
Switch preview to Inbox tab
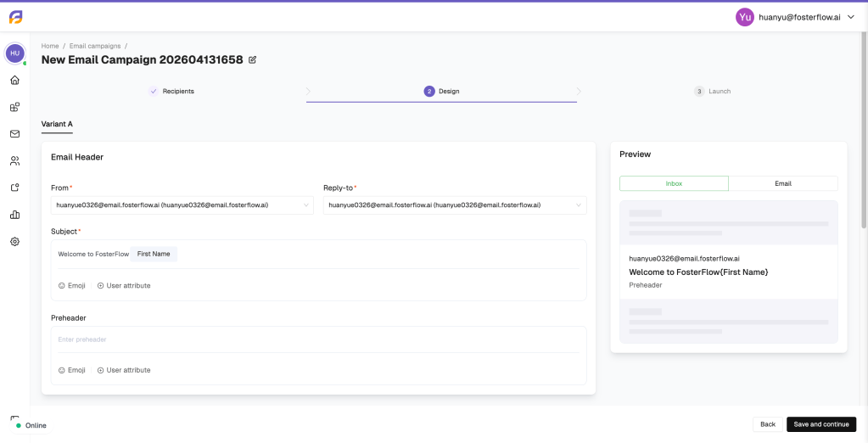[674, 183]
